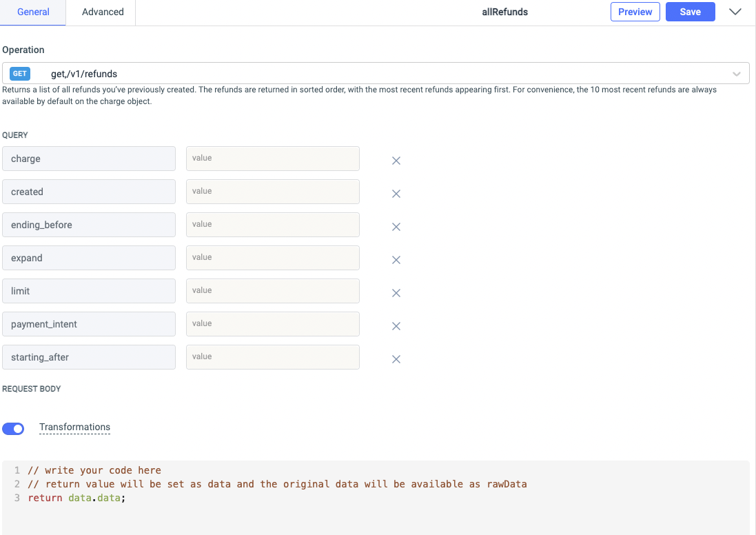The width and height of the screenshot is (756, 535).
Task: Remove the payment_intent query parameter
Action: [396, 326]
